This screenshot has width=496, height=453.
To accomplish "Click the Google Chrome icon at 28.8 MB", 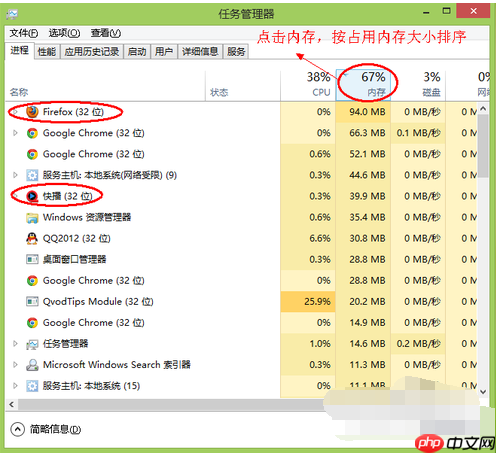I will tap(32, 281).
